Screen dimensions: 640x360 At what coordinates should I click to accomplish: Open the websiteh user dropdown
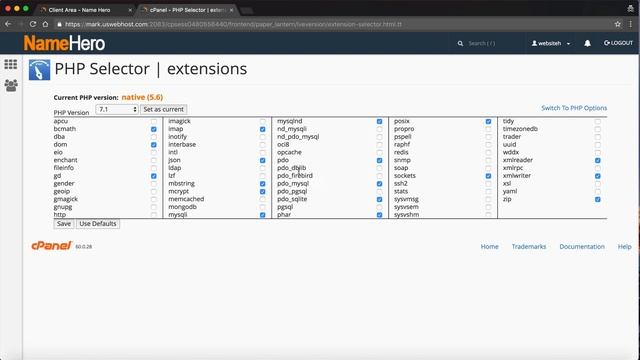click(x=551, y=43)
